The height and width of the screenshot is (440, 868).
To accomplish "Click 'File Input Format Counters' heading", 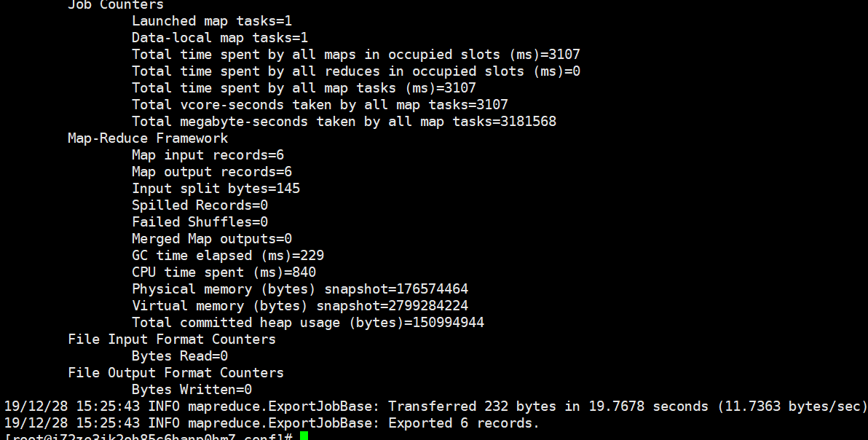I will click(172, 339).
